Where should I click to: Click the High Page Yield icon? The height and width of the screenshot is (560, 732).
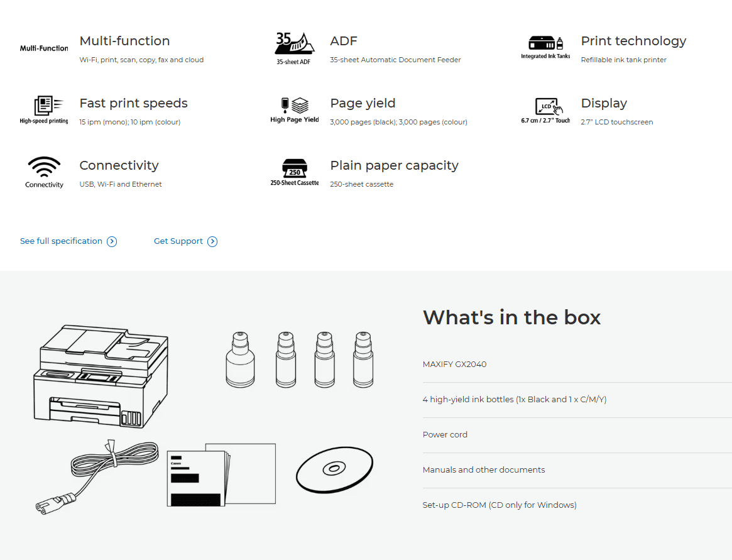tap(294, 110)
